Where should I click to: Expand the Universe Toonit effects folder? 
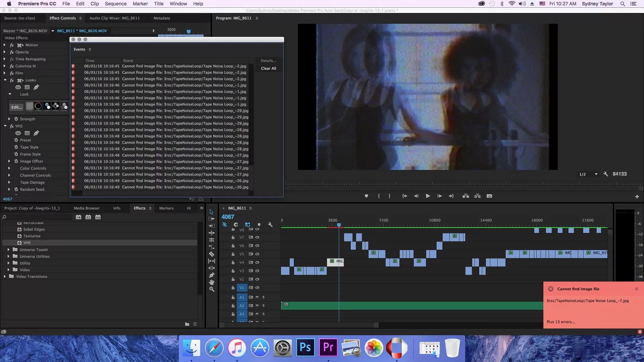[8, 250]
